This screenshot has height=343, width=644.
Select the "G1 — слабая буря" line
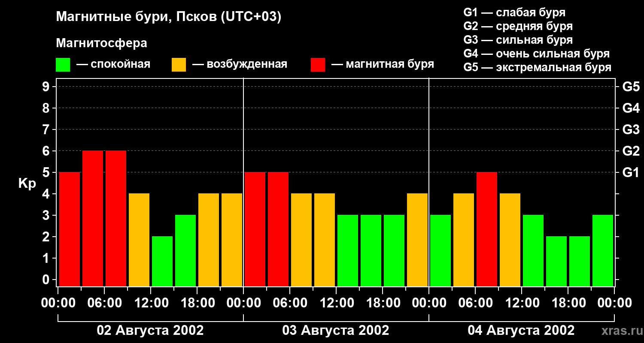click(514, 12)
